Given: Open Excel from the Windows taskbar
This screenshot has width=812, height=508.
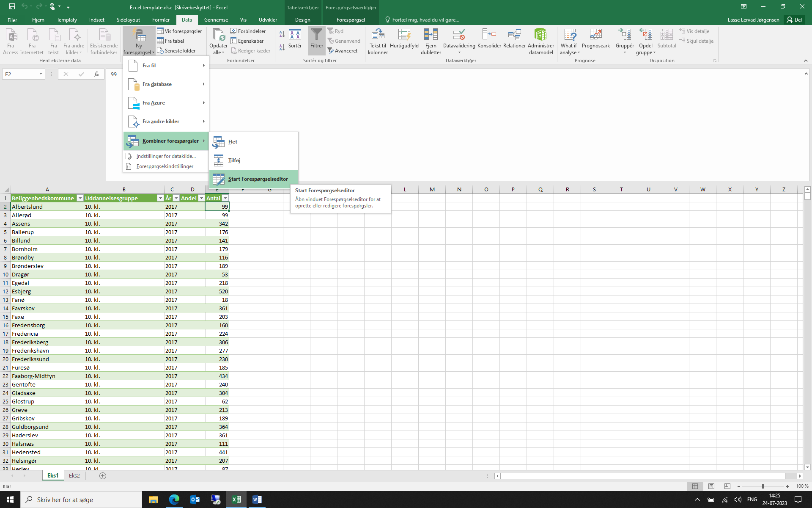Looking at the screenshot, I should pos(236,500).
